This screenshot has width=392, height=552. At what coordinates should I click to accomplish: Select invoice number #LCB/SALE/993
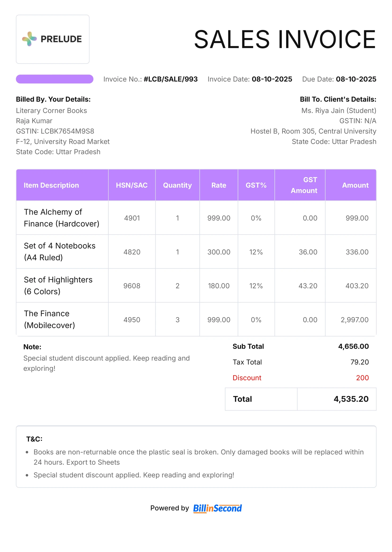pyautogui.click(x=170, y=79)
